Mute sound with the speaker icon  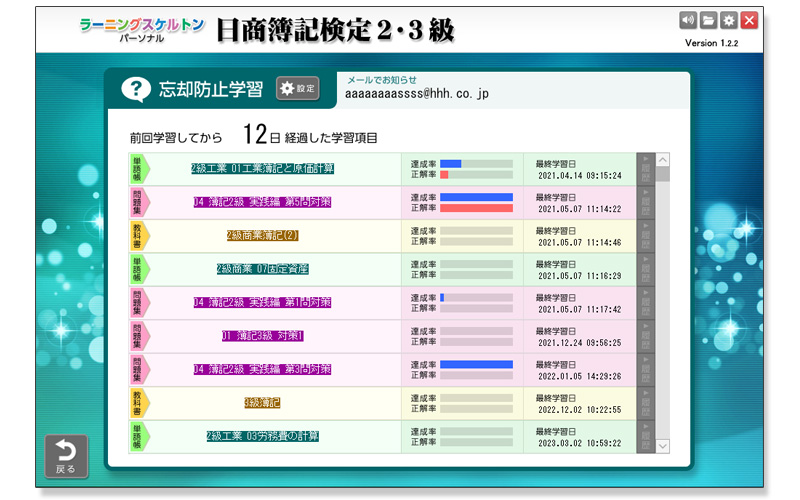click(688, 20)
